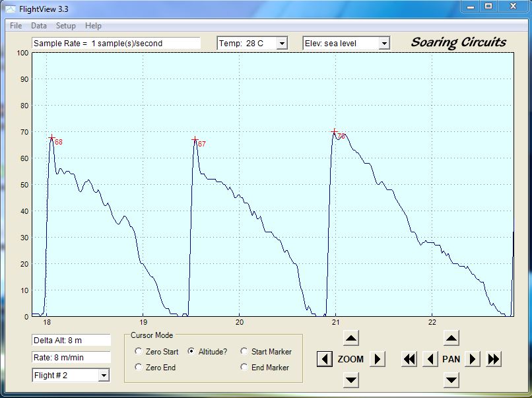The height and width of the screenshot is (398, 532).
Task: Click the y-axis label 50
Action: pyautogui.click(x=24, y=185)
